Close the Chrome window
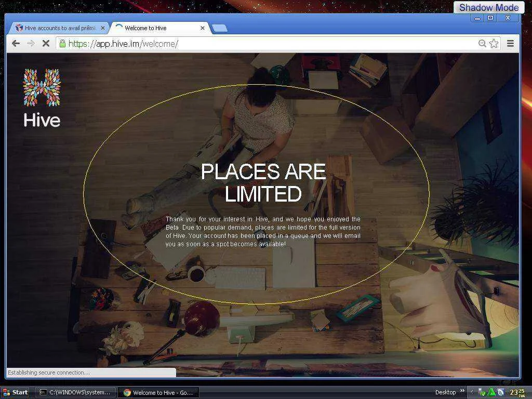The image size is (532, 399). tap(508, 18)
